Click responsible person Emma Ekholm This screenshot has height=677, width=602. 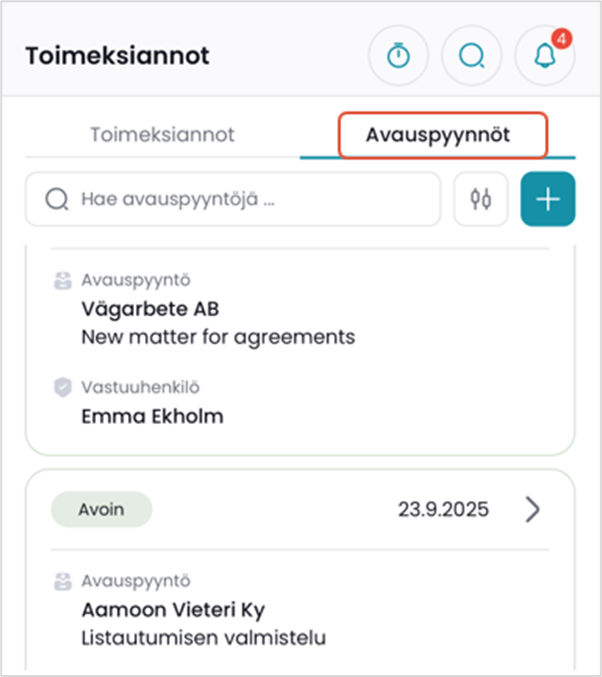point(152,415)
